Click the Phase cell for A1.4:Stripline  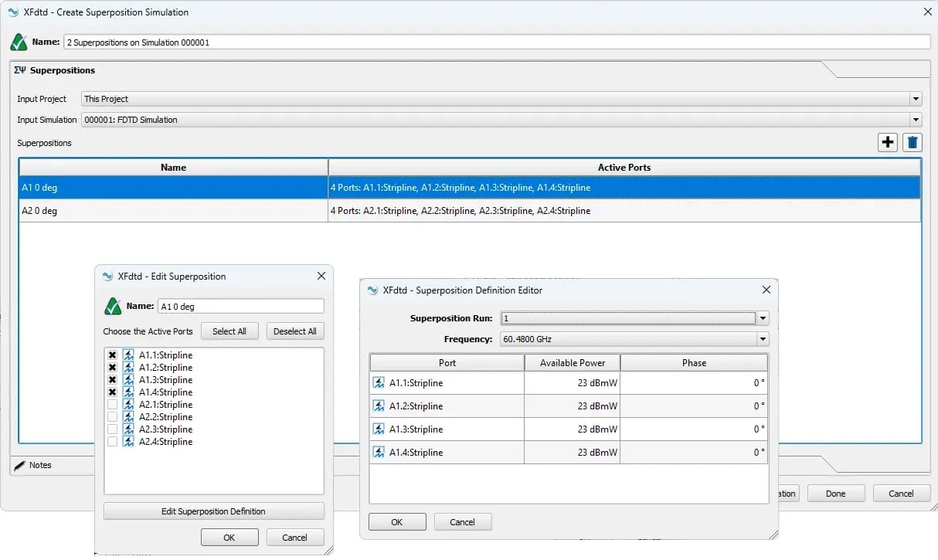point(693,453)
